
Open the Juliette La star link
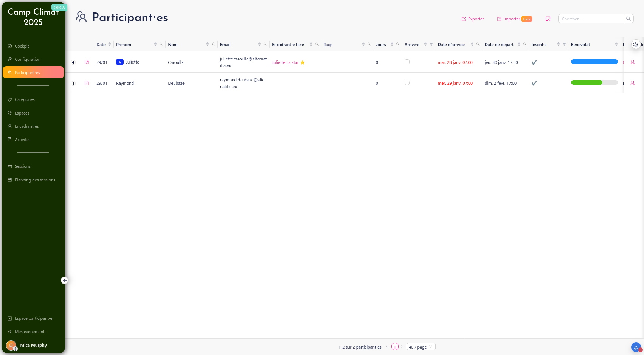point(285,62)
